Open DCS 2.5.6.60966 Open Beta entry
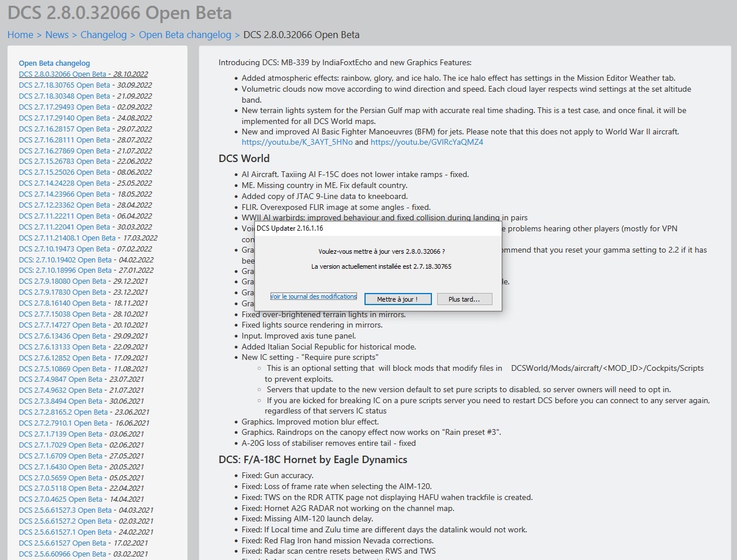This screenshot has height=560, width=737. [62, 554]
